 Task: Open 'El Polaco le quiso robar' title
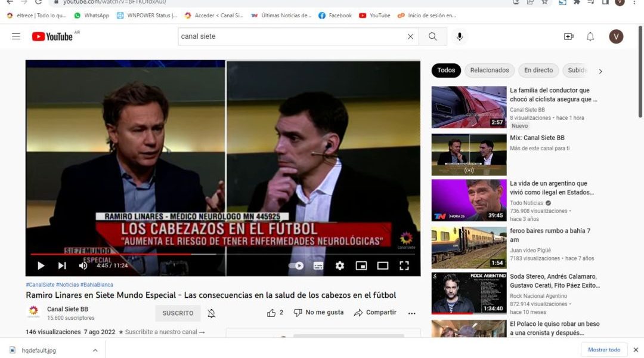[555, 328]
